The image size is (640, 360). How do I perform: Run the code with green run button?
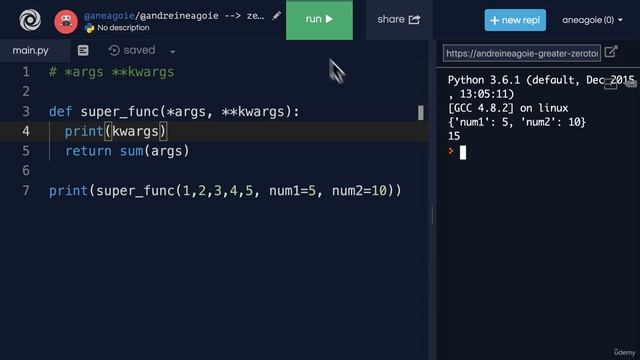319,20
